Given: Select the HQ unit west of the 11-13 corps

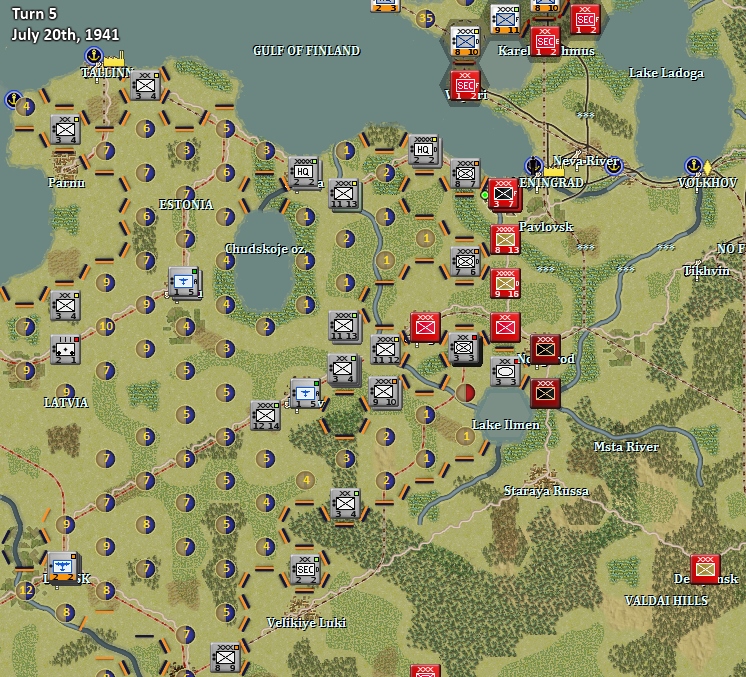Looking at the screenshot, I should tap(304, 172).
